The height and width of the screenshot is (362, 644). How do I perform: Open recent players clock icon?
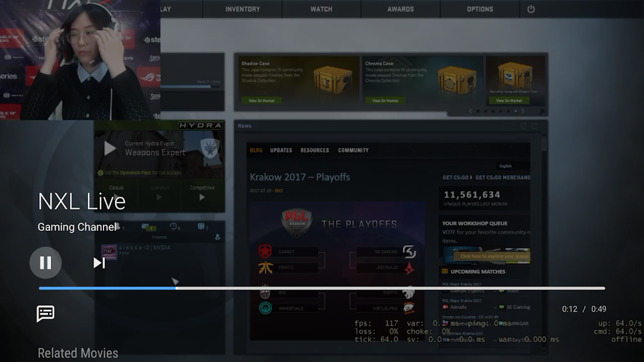click(x=174, y=226)
